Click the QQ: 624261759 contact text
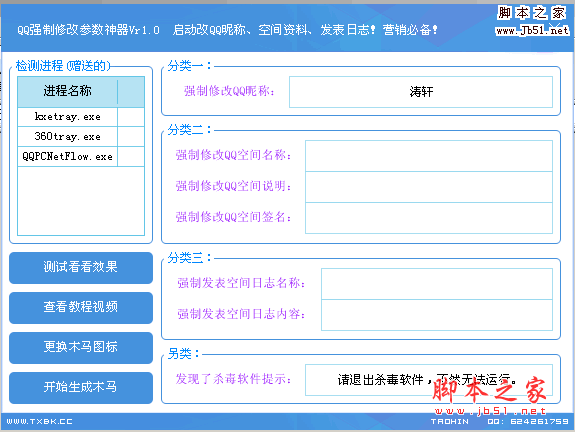The image size is (575, 432). [x=528, y=421]
